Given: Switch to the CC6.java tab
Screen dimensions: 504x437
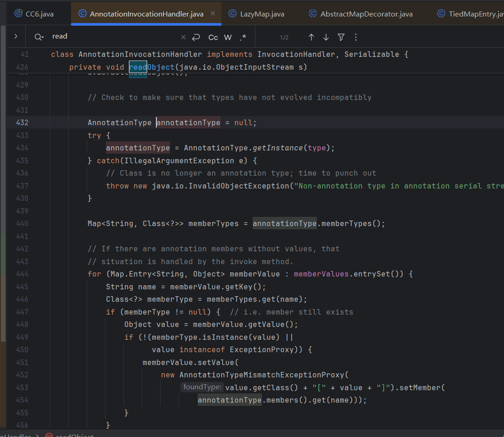Looking at the screenshot, I should point(34,14).
